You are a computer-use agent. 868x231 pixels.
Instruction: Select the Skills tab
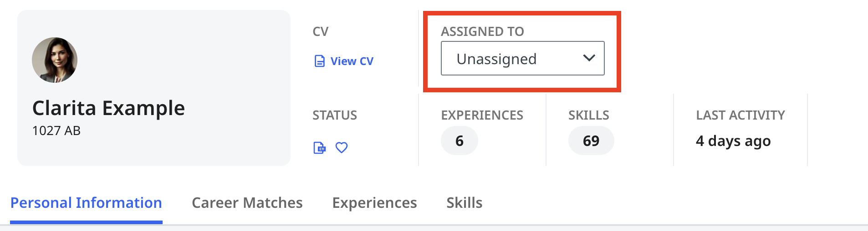pyautogui.click(x=465, y=203)
